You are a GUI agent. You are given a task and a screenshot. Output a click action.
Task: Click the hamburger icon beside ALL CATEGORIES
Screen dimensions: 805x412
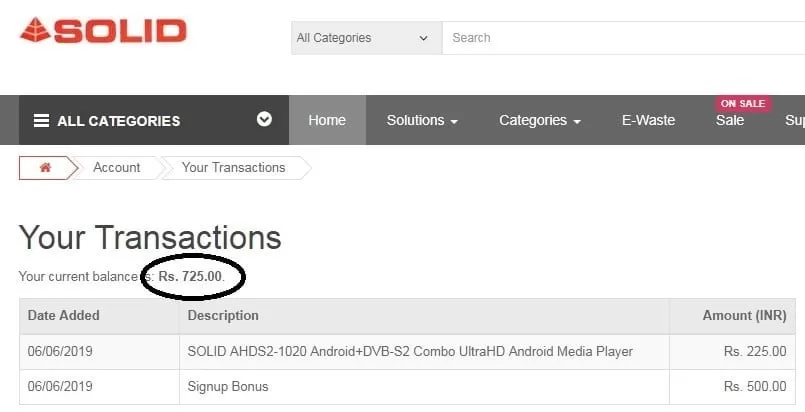pyautogui.click(x=42, y=121)
